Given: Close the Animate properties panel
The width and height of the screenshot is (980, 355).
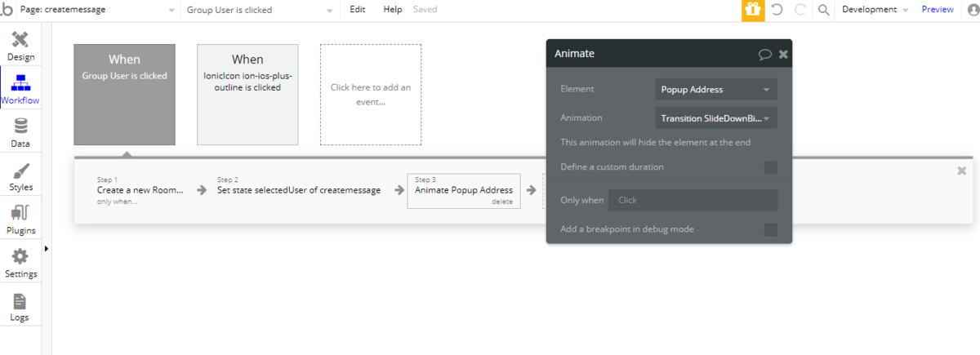Looking at the screenshot, I should pos(783,54).
